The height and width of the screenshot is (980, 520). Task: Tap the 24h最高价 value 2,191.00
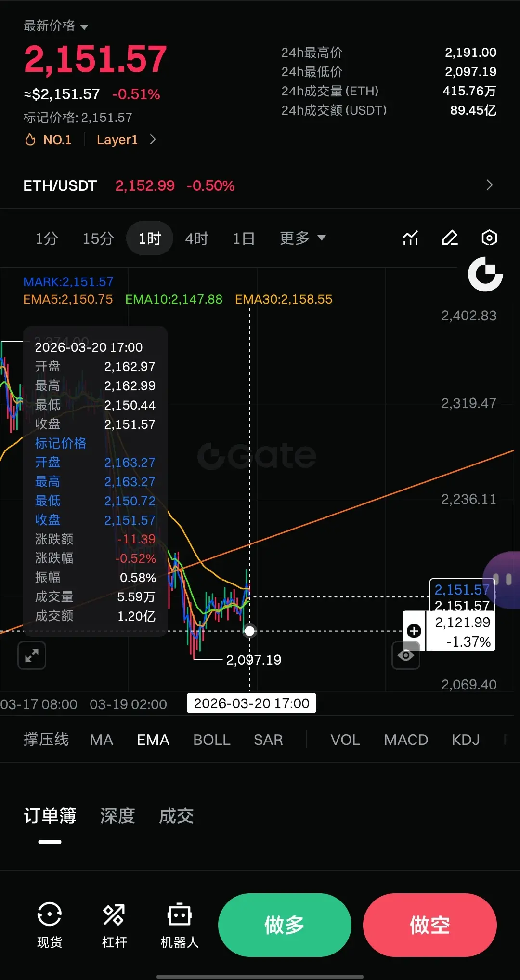coord(470,52)
